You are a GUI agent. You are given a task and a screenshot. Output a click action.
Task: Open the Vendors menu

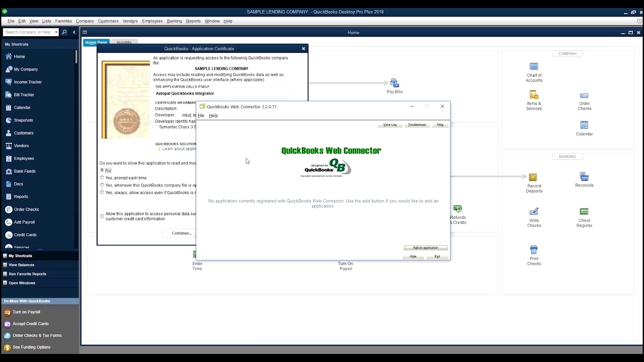click(x=130, y=21)
